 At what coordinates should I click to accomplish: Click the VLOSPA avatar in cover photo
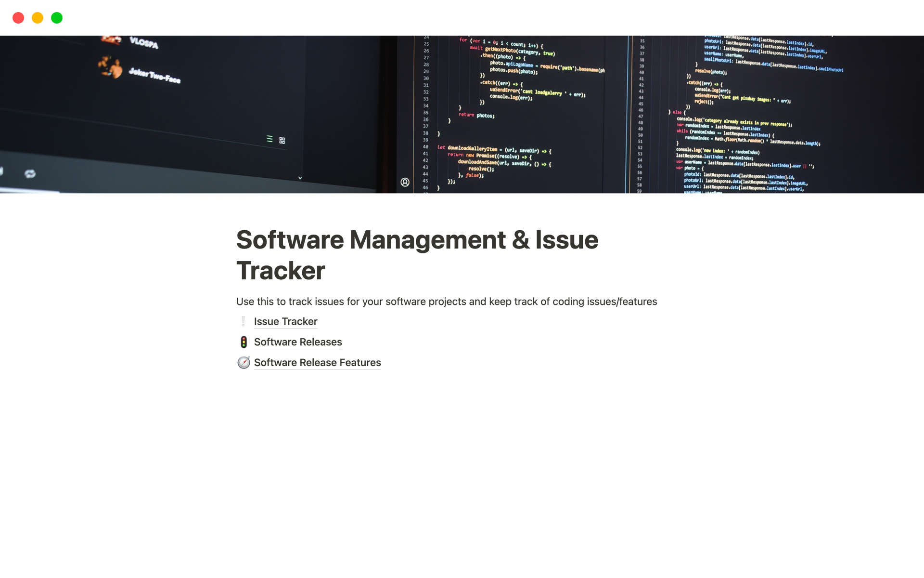[112, 39]
